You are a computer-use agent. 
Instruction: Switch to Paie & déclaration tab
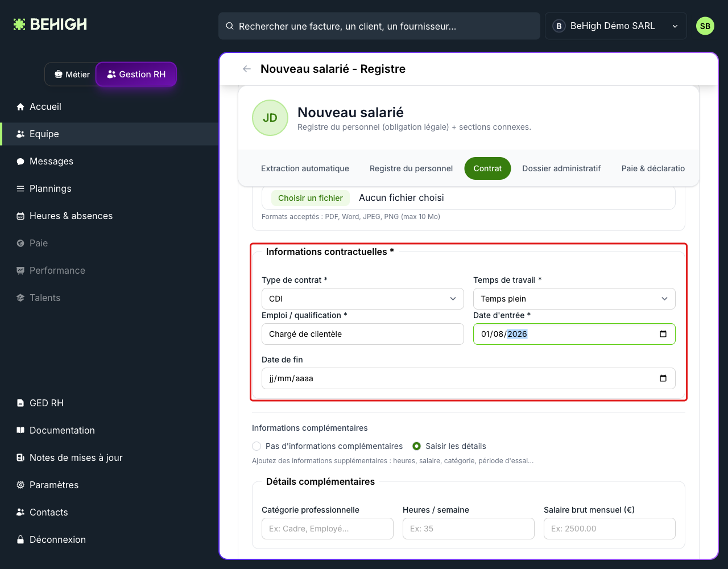tap(653, 168)
